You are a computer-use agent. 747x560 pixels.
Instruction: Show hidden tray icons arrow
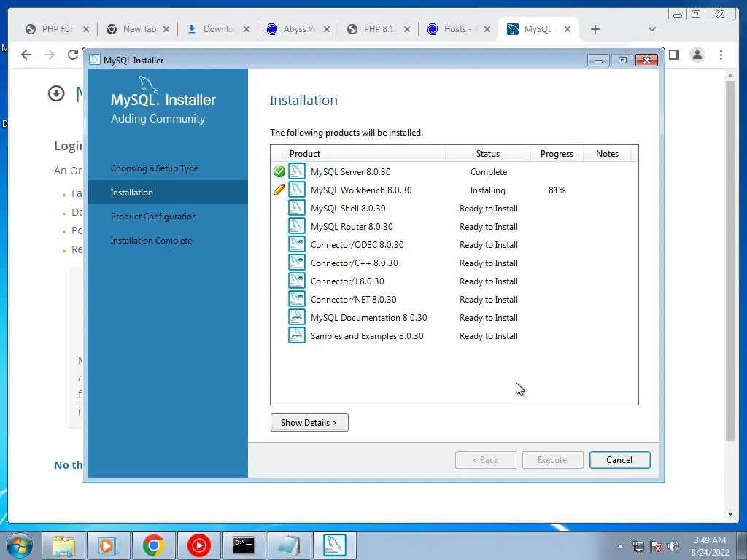(620, 546)
